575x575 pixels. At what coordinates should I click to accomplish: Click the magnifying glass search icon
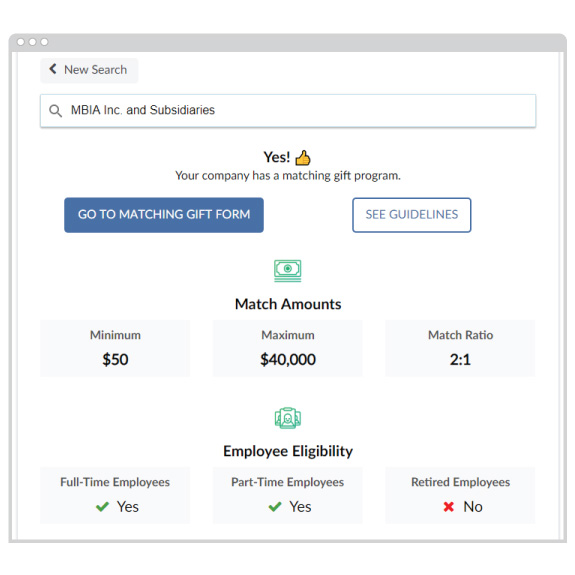(x=55, y=110)
